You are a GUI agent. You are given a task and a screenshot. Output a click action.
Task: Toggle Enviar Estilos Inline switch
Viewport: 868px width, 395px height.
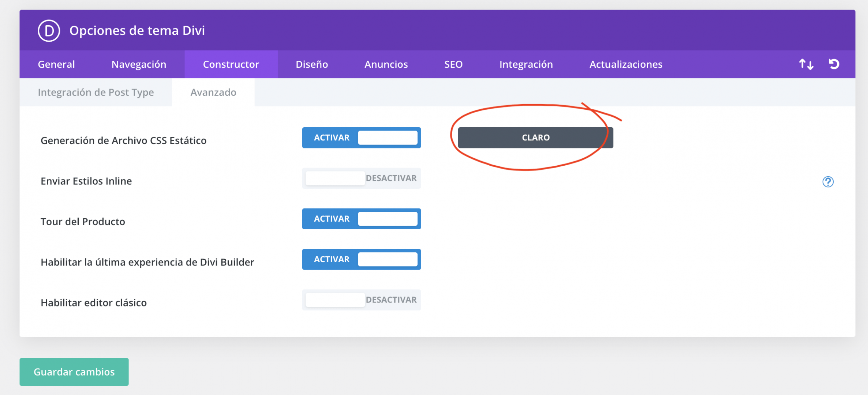point(361,178)
